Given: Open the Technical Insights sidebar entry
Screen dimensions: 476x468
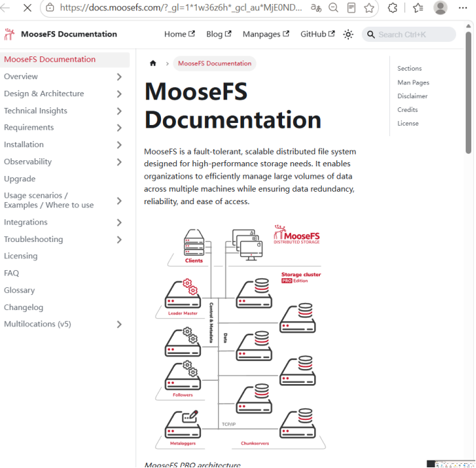Looking at the screenshot, I should coord(36,111).
